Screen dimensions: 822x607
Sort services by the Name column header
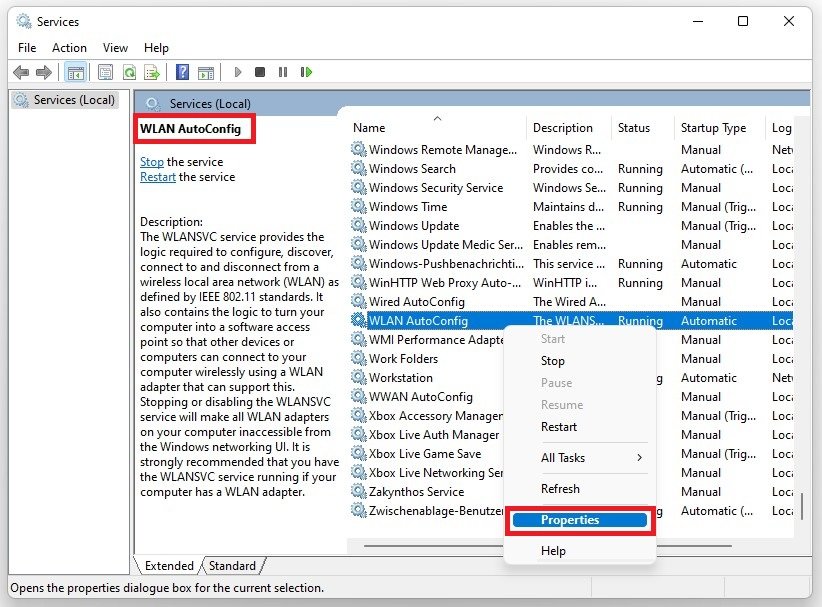point(369,128)
